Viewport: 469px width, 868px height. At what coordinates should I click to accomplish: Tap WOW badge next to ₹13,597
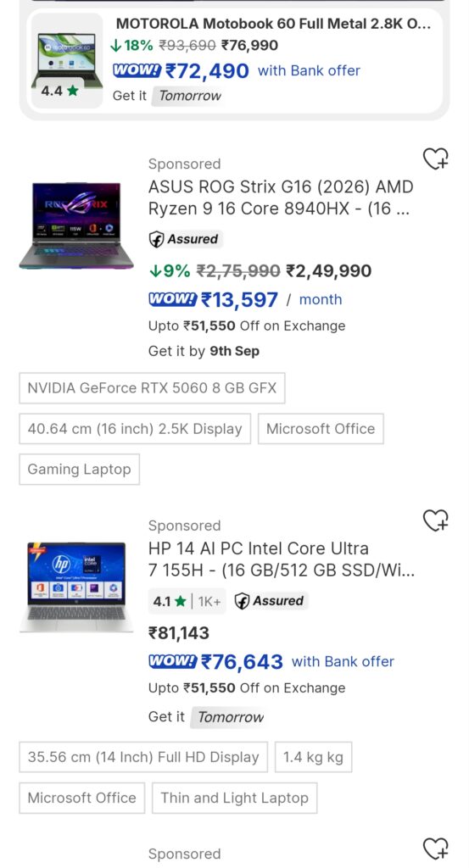click(x=172, y=299)
